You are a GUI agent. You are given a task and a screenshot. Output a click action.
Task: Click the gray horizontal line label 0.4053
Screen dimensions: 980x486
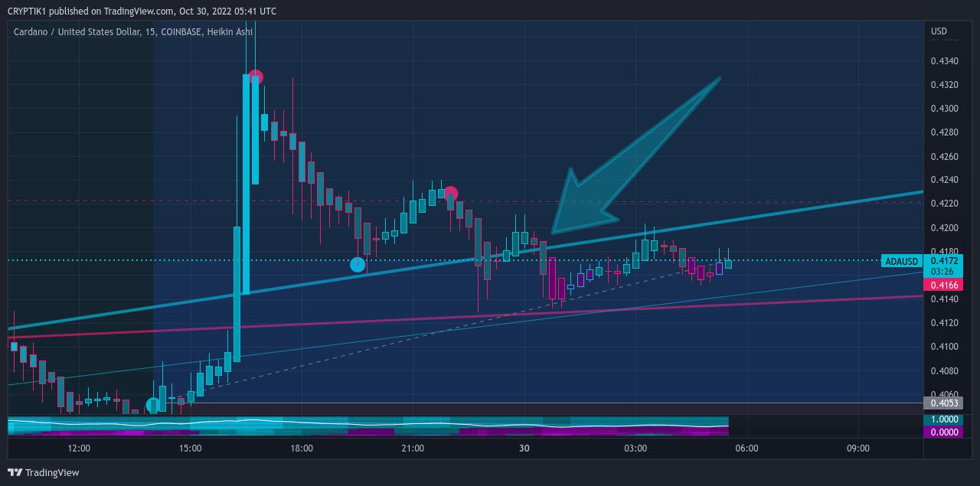point(942,403)
